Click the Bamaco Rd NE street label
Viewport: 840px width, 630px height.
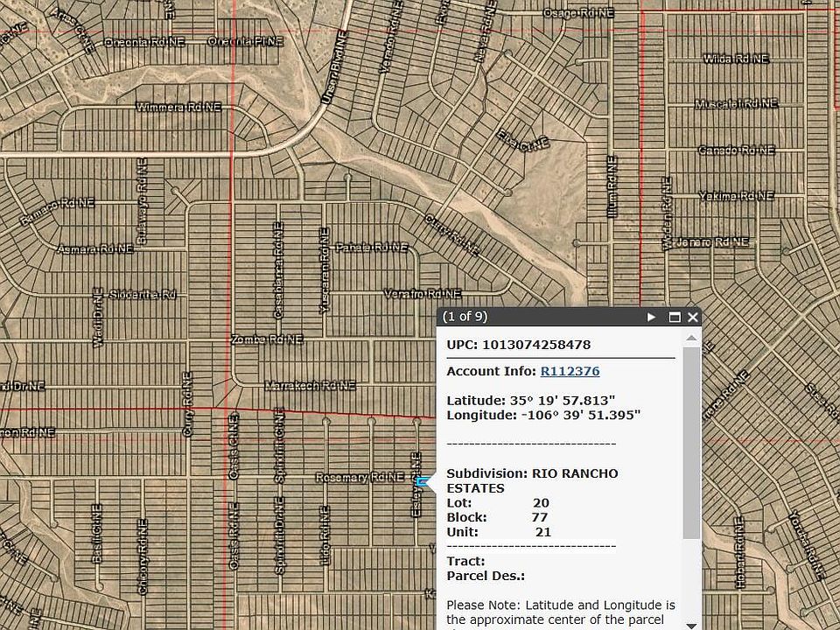pyautogui.click(x=57, y=211)
